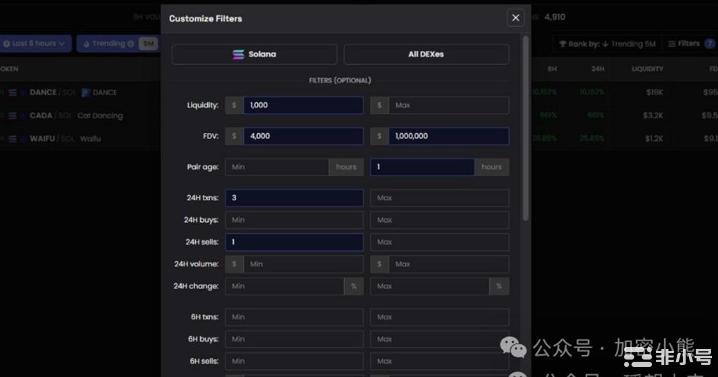Click the 24H volume Max field
Screen dimensions: 718x377
click(448, 264)
